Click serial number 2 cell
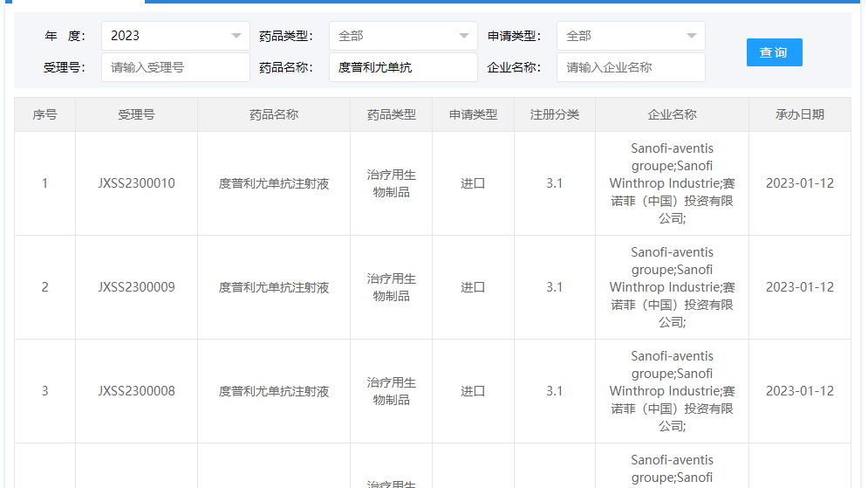The width and height of the screenshot is (868, 488). [x=44, y=287]
